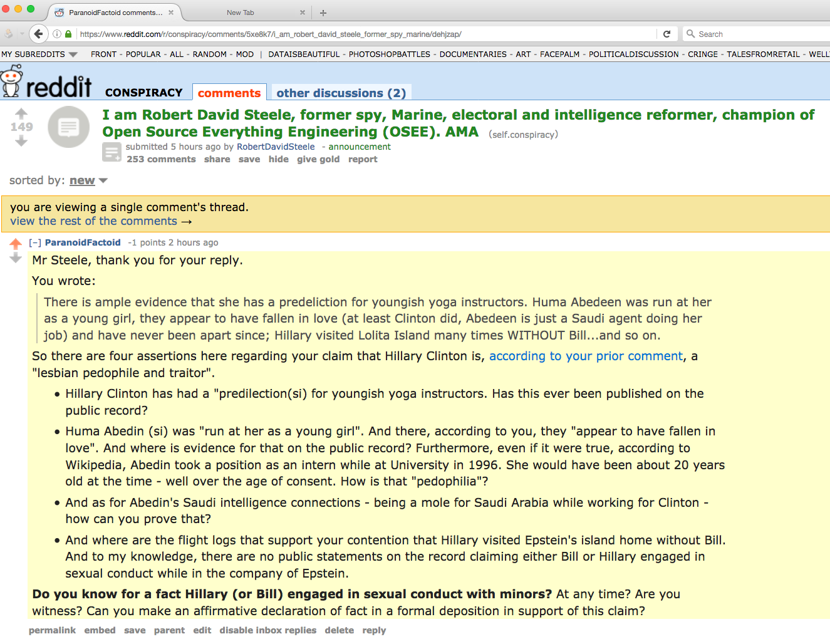Image resolution: width=830 pixels, height=644 pixels.
Task: Visit the ART subreddit
Action: (x=524, y=55)
